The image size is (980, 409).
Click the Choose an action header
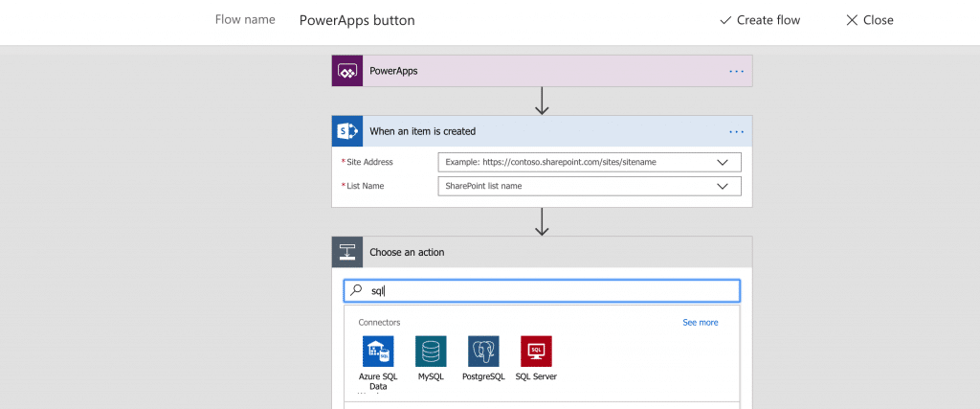542,252
